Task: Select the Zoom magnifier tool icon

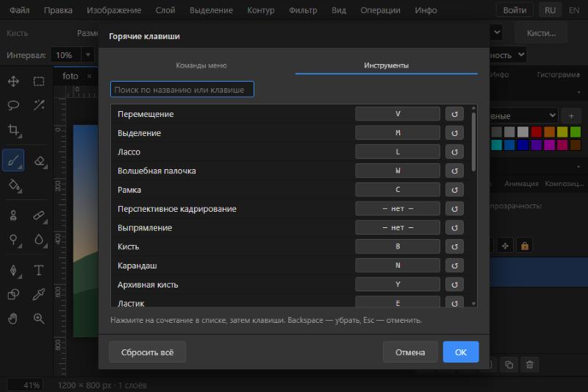Action: tap(39, 318)
